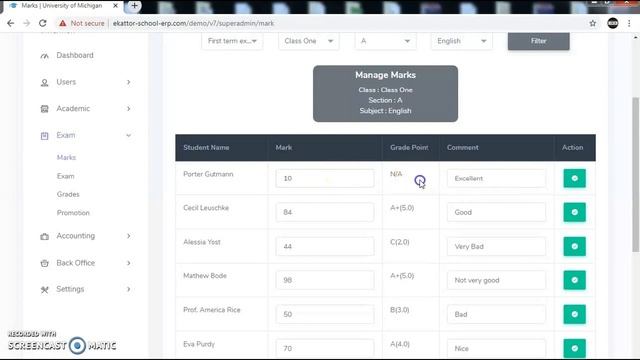Click the Users sidebar icon
Image resolution: width=640 pixels, height=360 pixels.
44,82
